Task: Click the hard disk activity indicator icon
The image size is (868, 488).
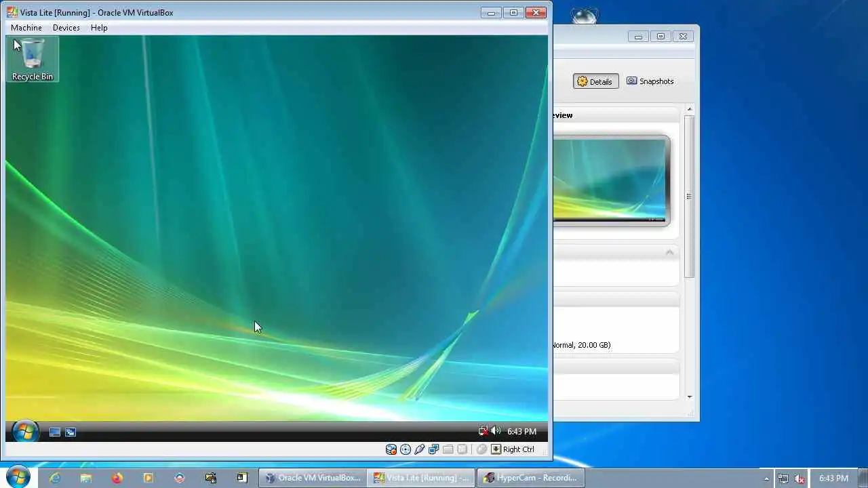Action: tap(391, 449)
